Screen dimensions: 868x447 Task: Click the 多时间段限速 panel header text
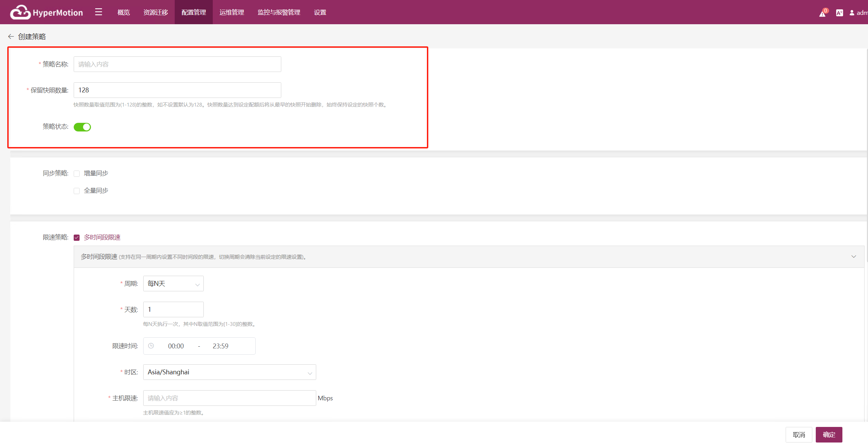tap(99, 257)
